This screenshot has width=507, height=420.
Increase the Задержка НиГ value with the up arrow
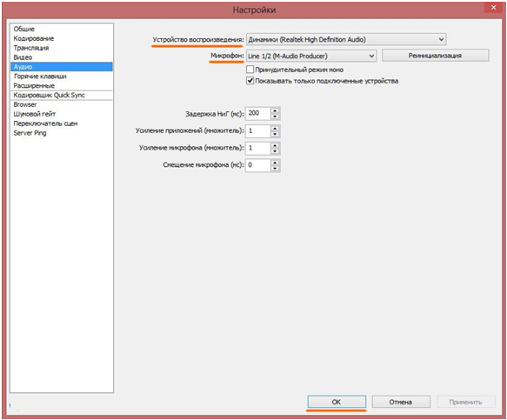pyautogui.click(x=275, y=110)
